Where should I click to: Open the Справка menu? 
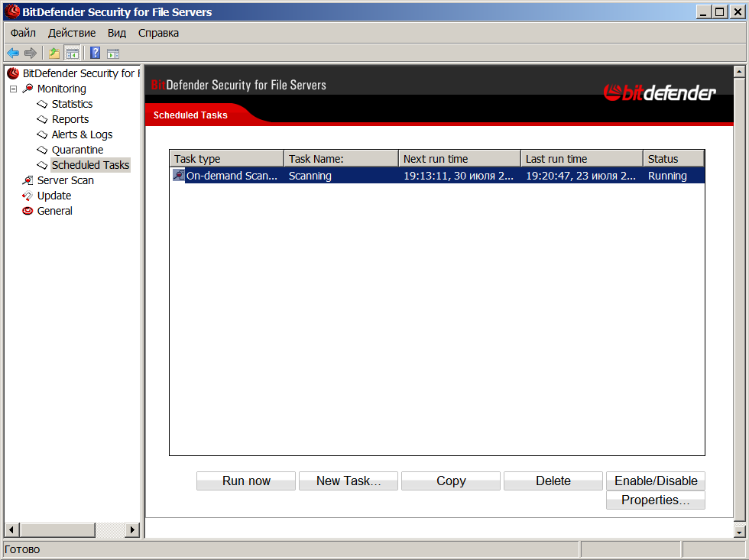[x=159, y=33]
